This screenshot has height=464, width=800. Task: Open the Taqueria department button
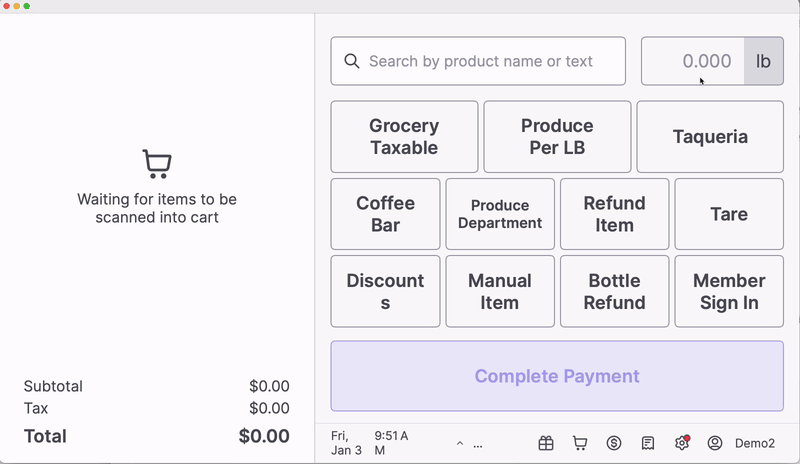point(710,137)
